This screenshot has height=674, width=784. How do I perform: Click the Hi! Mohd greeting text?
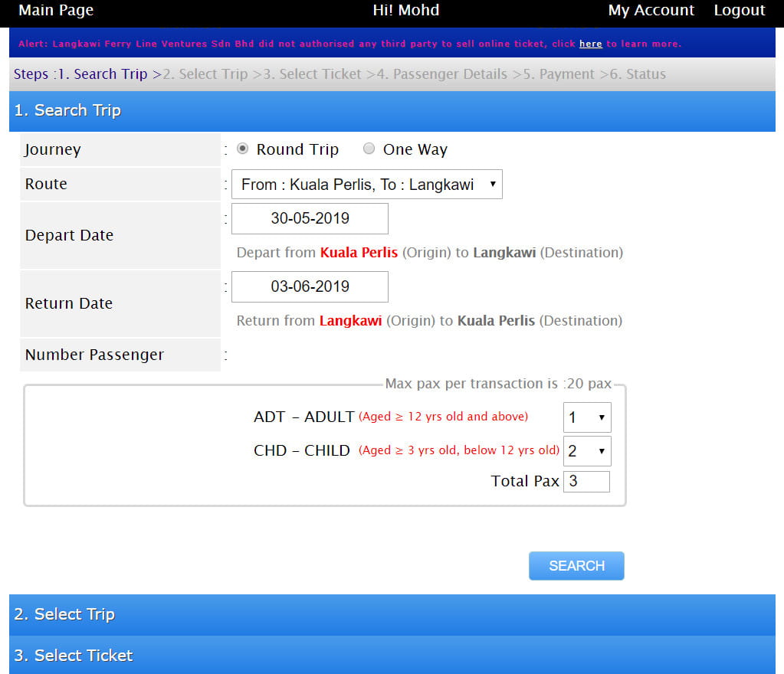[x=405, y=11]
